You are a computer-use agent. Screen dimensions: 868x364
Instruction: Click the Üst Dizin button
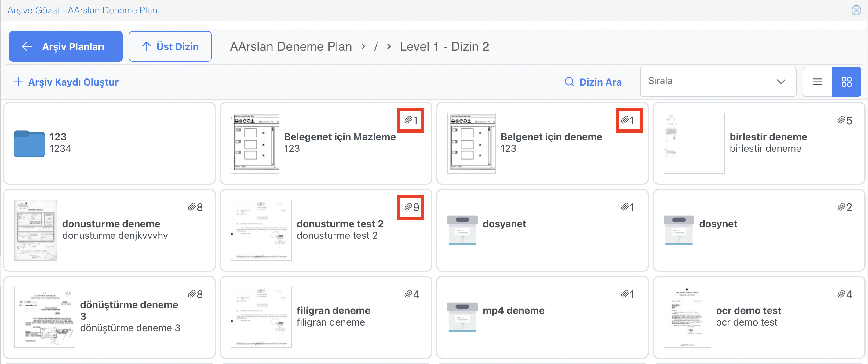(x=170, y=46)
